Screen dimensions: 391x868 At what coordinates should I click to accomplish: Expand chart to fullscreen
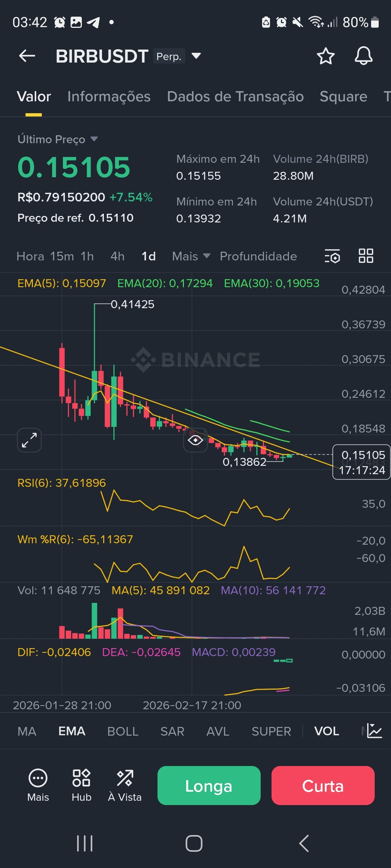[29, 440]
